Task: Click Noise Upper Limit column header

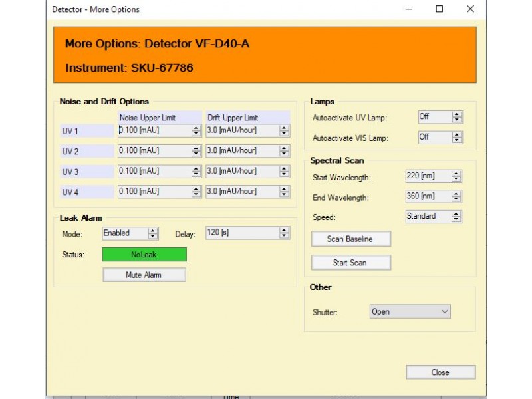Action: pos(160,118)
